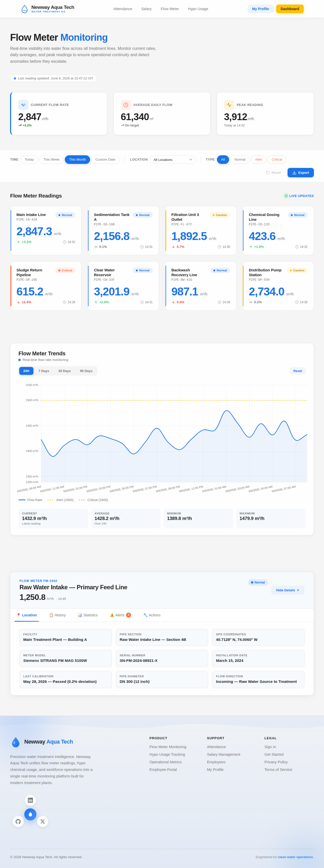Image resolution: width=324 pixels, height=868 pixels.
Task: Filter readings by Alert type
Action: pos(258,159)
